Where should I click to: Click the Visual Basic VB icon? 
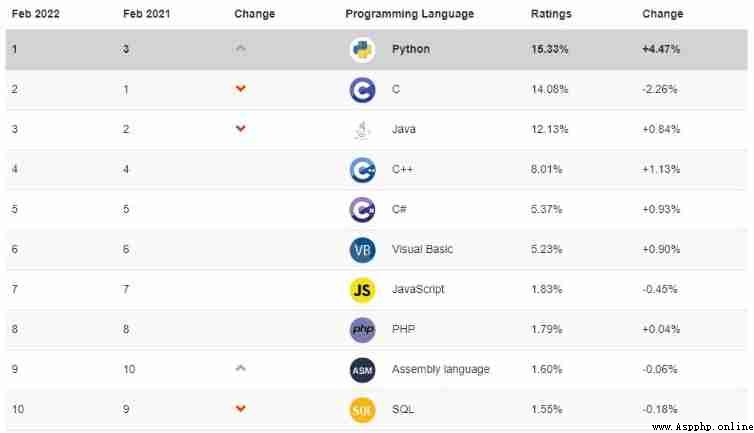click(x=362, y=250)
